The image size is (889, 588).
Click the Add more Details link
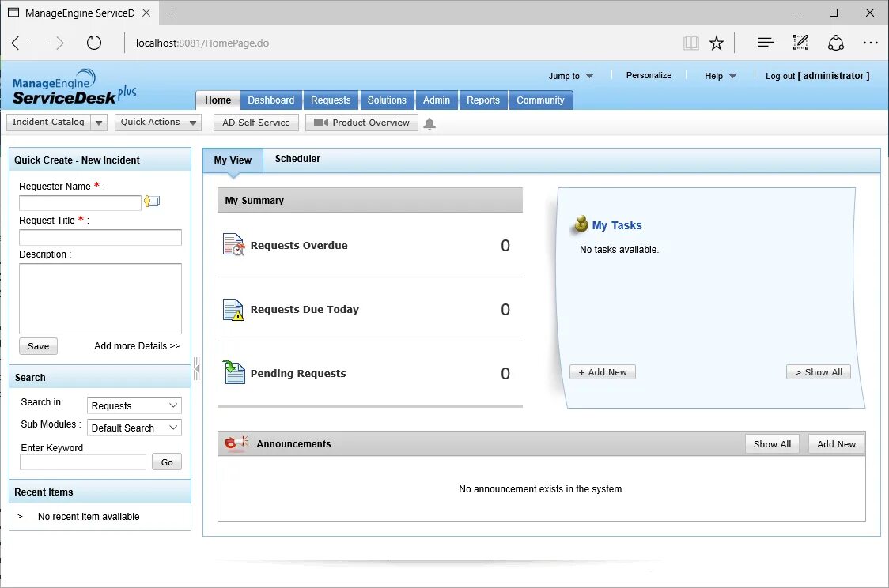[136, 345]
